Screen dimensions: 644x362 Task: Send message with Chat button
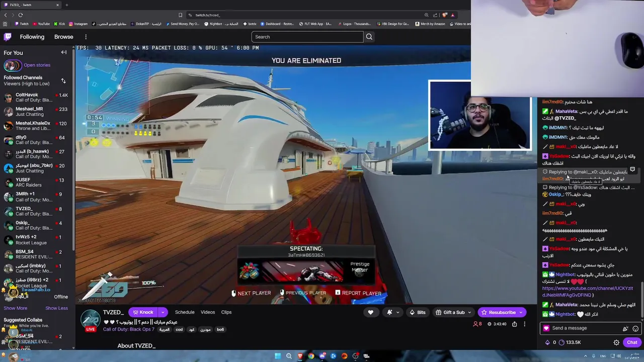[632, 342]
